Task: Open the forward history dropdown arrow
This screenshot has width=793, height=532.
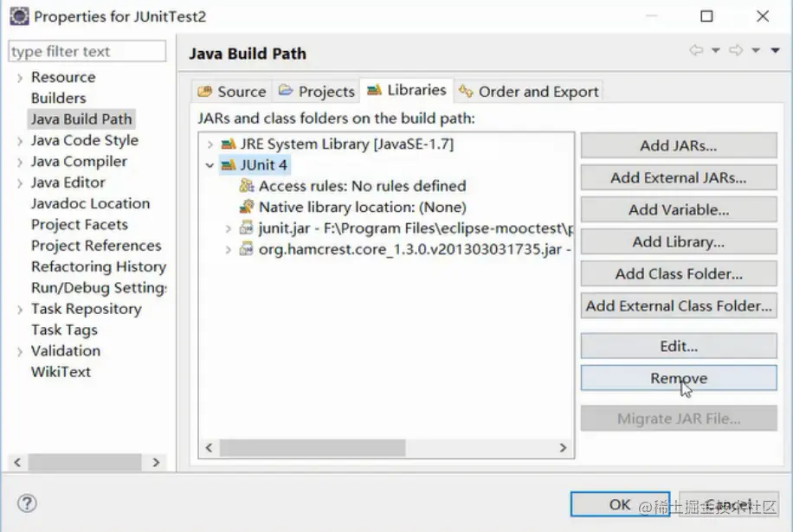Action: coord(756,50)
